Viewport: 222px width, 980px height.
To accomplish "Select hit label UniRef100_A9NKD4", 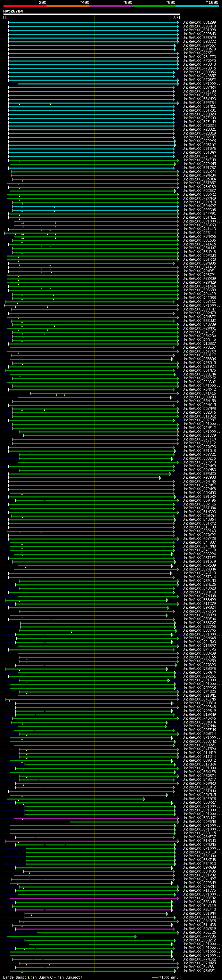I will 199,175.
